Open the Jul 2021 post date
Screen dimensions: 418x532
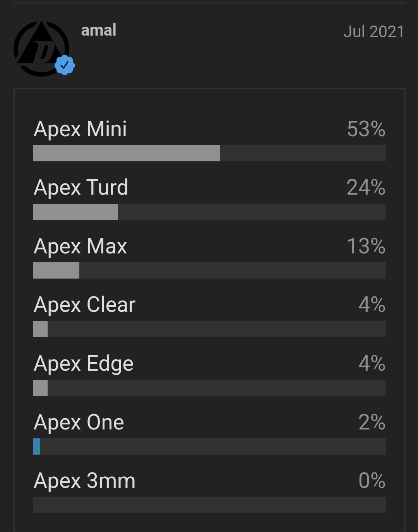pyautogui.click(x=373, y=32)
